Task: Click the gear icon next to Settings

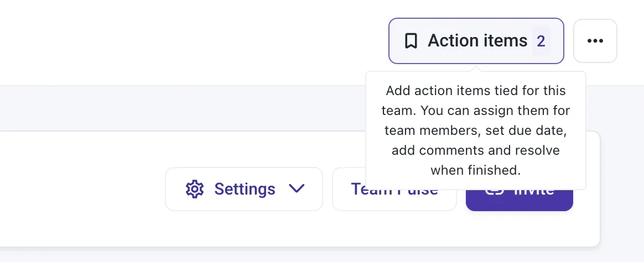Action: coord(194,189)
